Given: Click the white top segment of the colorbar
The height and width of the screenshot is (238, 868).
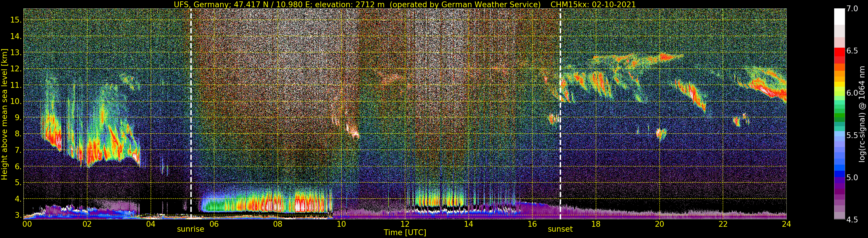Looking at the screenshot, I should click(839, 17).
